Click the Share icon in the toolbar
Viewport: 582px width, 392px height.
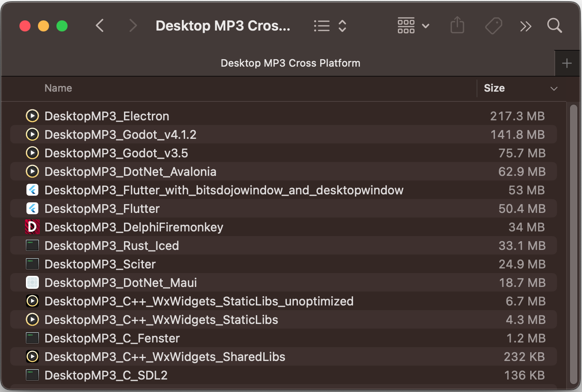coord(457,25)
